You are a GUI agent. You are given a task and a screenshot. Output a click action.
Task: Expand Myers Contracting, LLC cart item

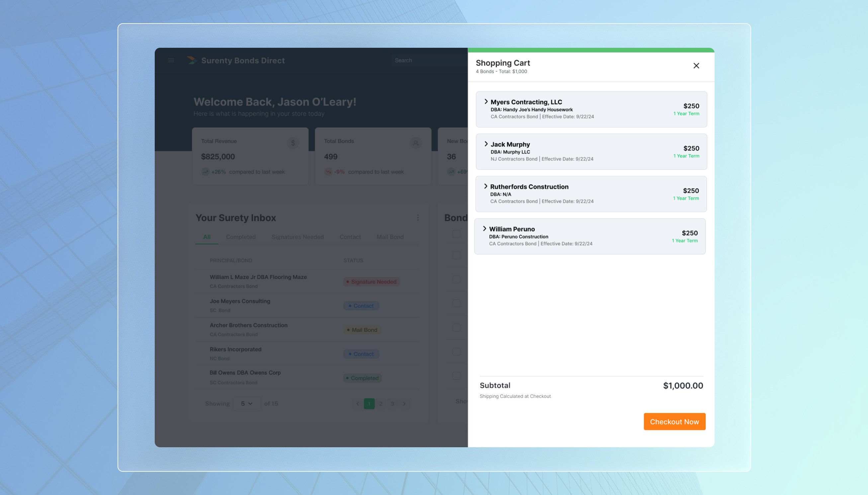point(486,102)
